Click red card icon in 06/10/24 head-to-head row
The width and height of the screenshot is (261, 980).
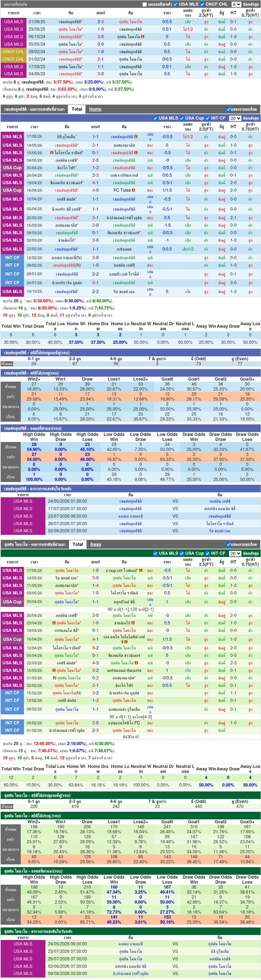pos(143,36)
